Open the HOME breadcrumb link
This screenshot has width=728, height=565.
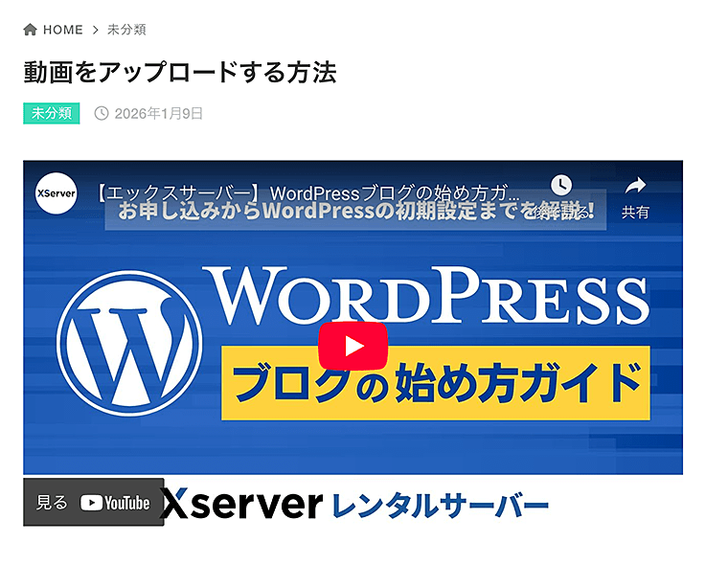[62, 30]
